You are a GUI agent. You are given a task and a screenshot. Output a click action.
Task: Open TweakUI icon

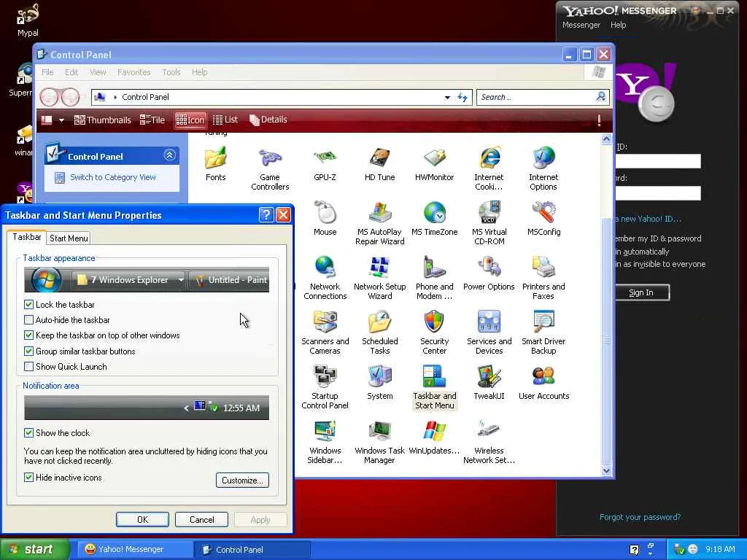[x=489, y=384]
